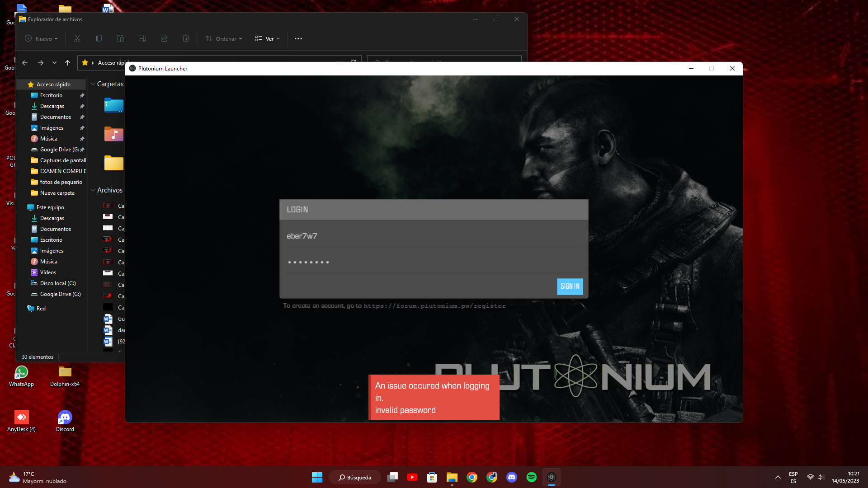Open WhatsApp desktop shortcut
The width and height of the screenshot is (868, 488).
pyautogui.click(x=21, y=376)
